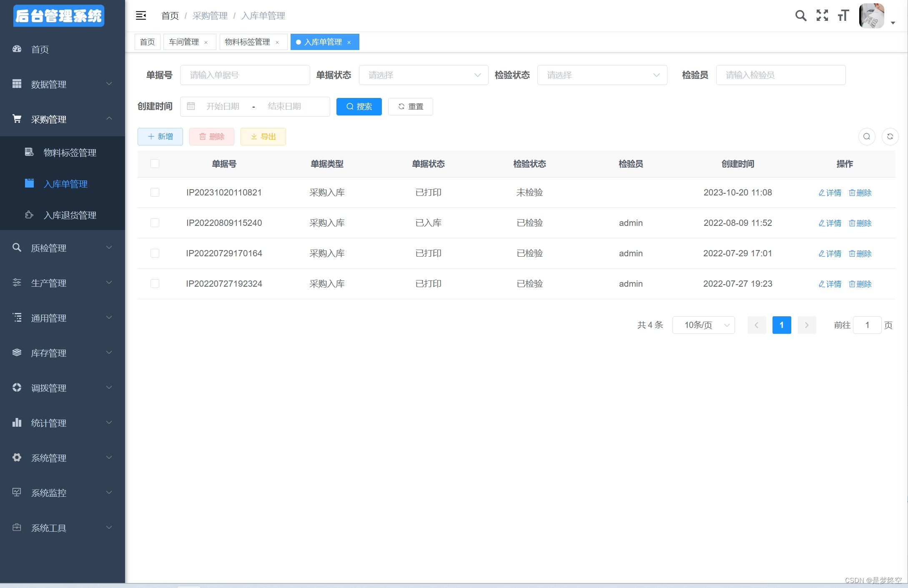This screenshot has height=588, width=908.
Task: Expand the 质检管理 menu
Action: (63, 248)
